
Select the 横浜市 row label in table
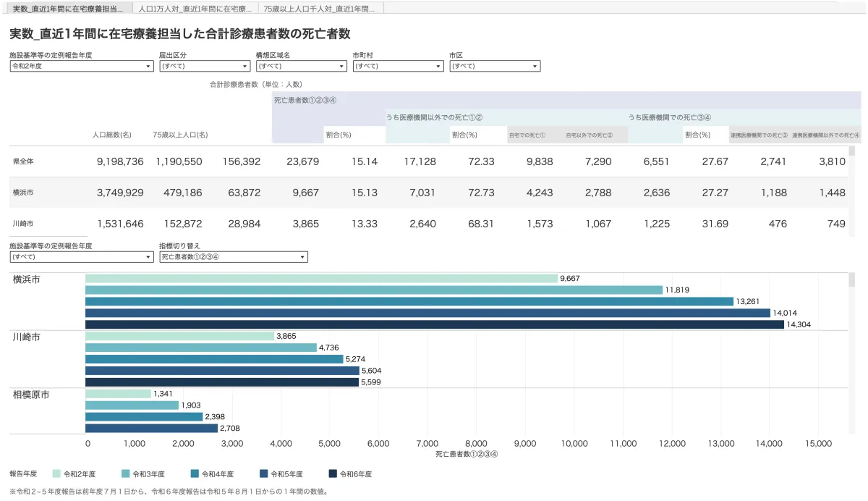click(24, 193)
